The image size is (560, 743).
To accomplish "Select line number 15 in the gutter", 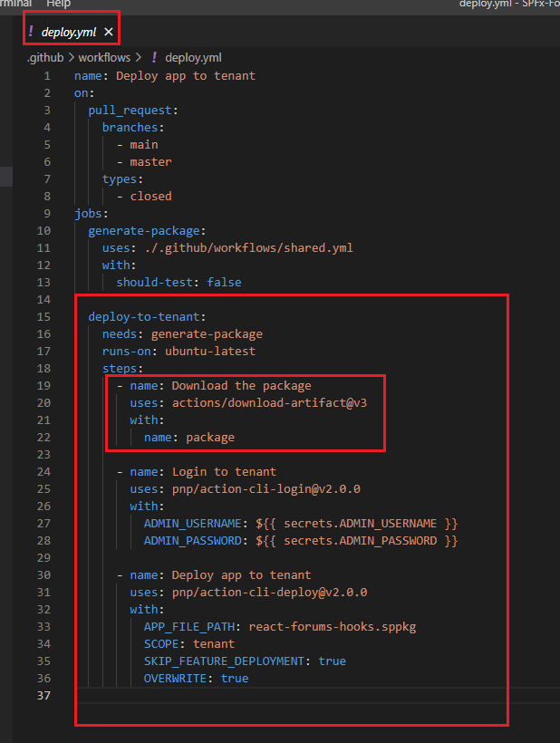I will 44,317.
